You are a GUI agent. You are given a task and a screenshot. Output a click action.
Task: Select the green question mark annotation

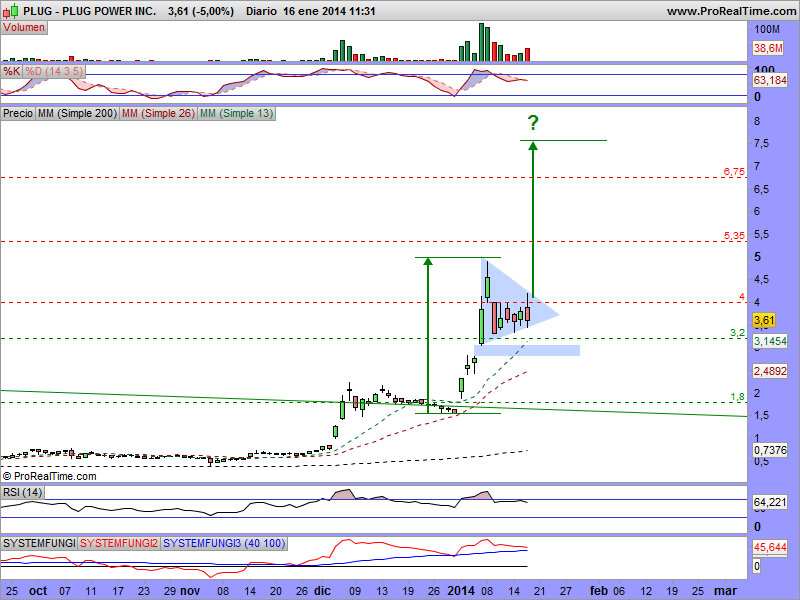533,122
